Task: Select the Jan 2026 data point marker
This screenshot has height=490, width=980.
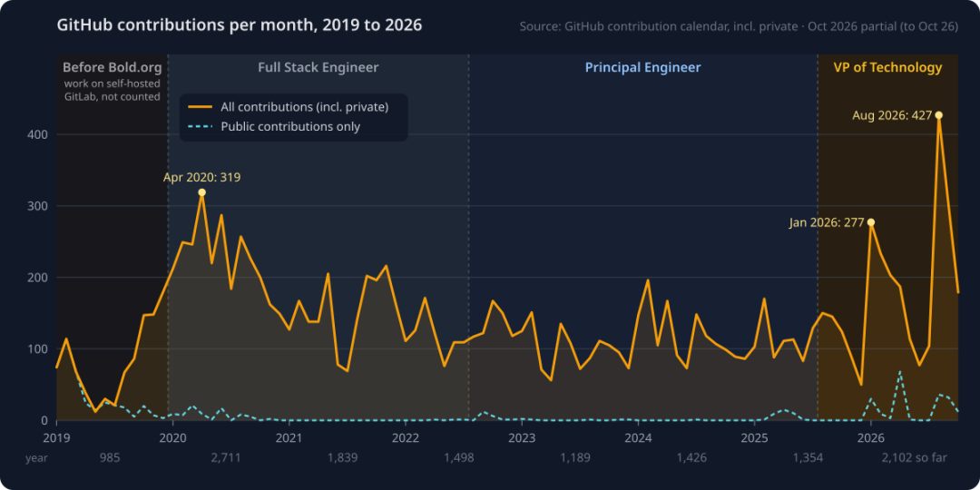Action: tap(871, 222)
